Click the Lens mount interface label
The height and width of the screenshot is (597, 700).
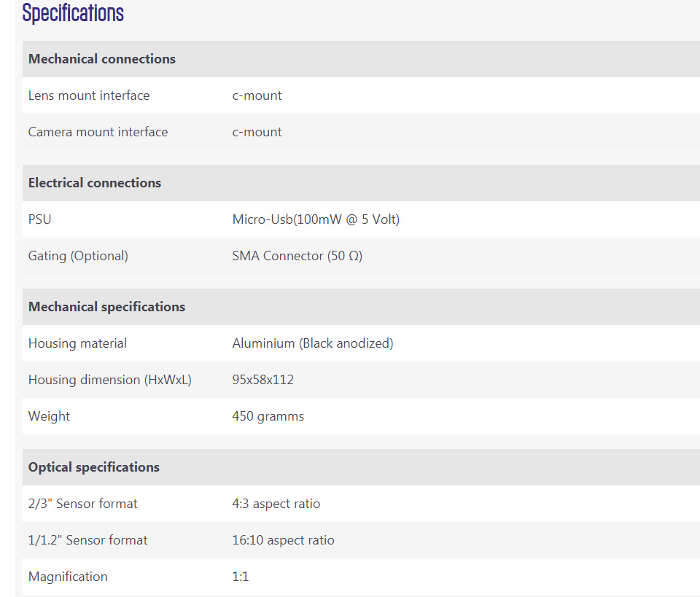point(89,95)
